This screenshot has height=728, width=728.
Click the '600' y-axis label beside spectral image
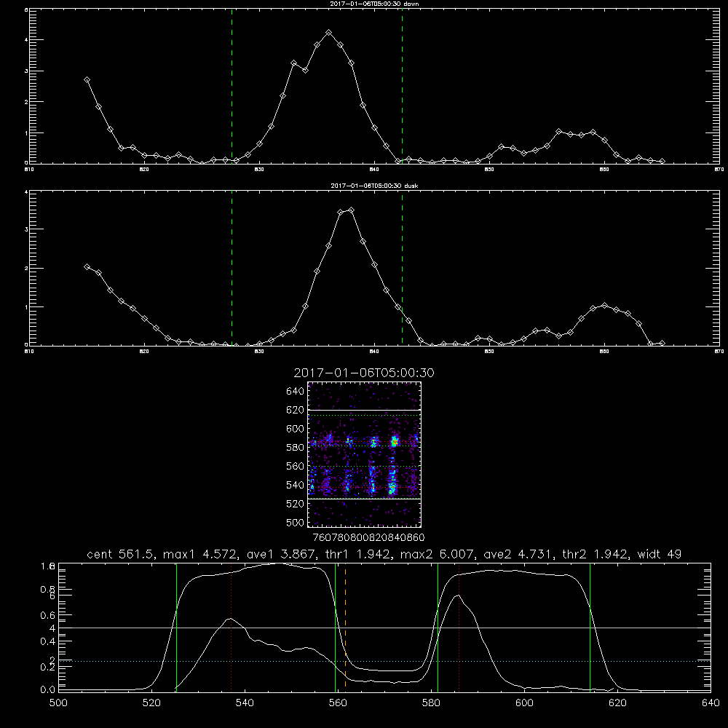click(x=296, y=429)
